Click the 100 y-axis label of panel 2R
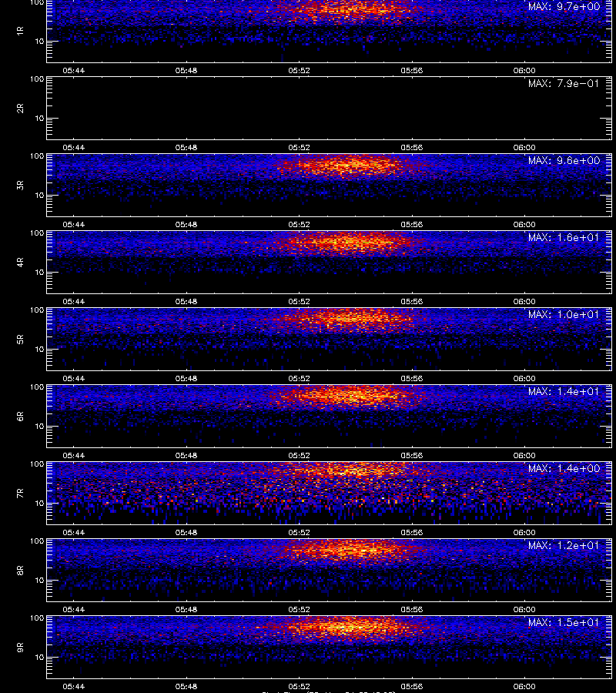616x693 pixels. 37,79
